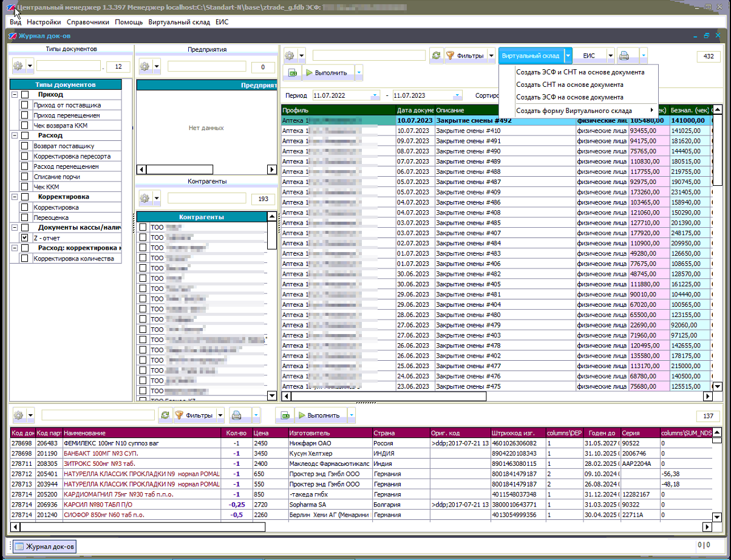The width and height of the screenshot is (731, 560).
Task: Select Создать ЭСФ и СНТ на основе документа
Action: click(580, 72)
